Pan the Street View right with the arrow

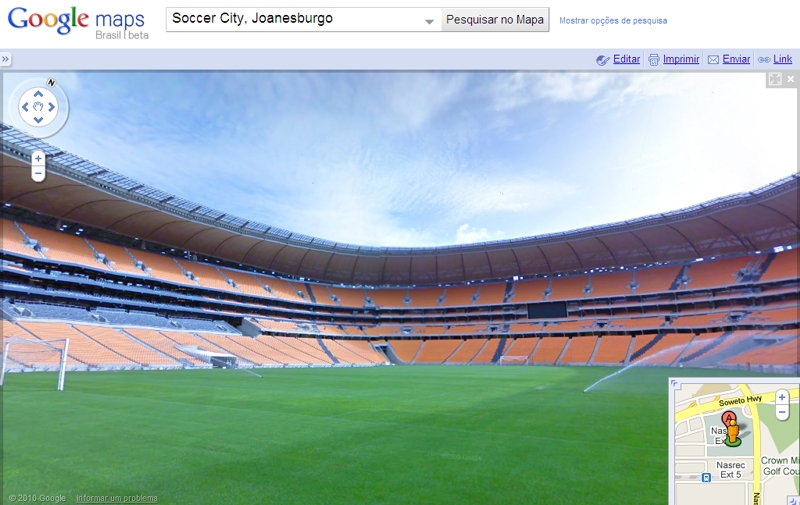point(52,107)
